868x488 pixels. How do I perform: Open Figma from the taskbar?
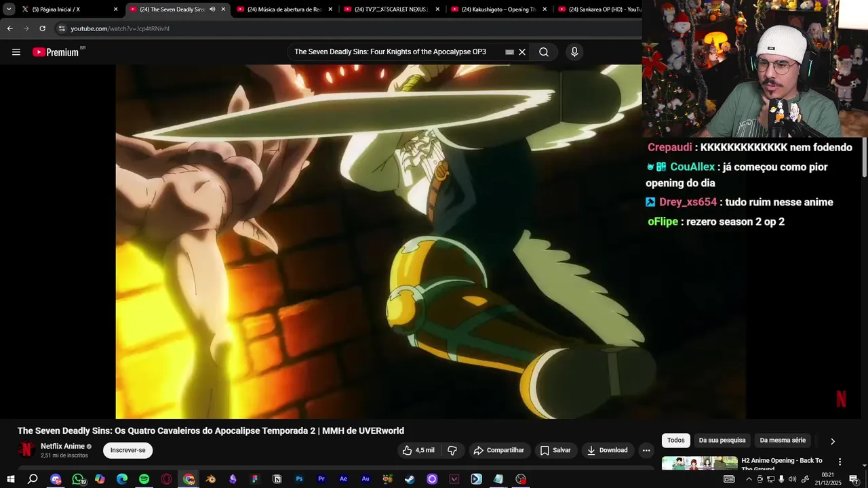(x=255, y=479)
